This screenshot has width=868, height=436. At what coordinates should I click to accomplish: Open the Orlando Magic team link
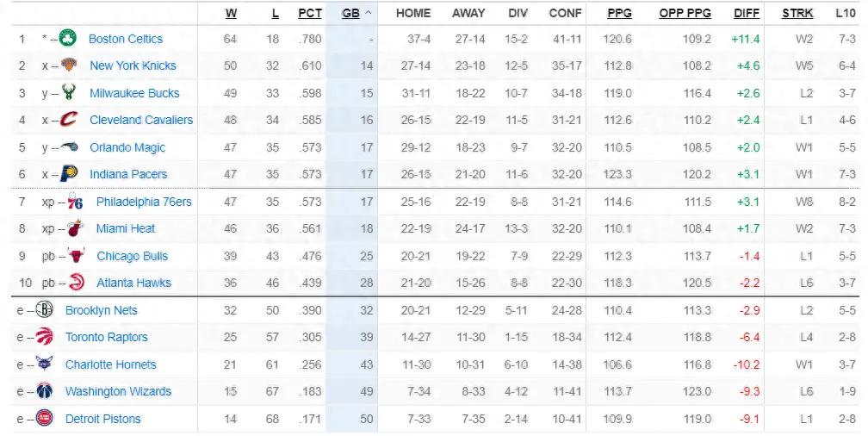pos(127,147)
